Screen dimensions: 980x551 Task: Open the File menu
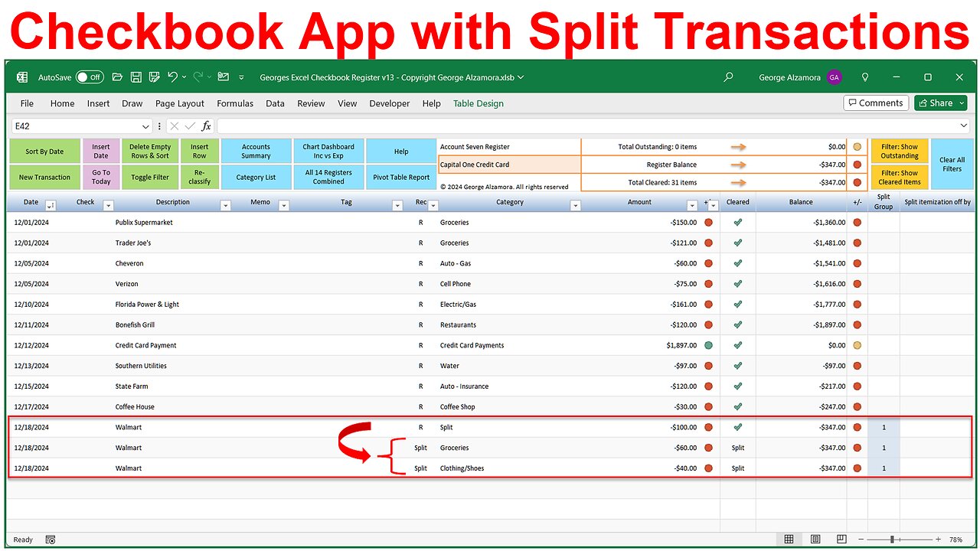tap(27, 103)
